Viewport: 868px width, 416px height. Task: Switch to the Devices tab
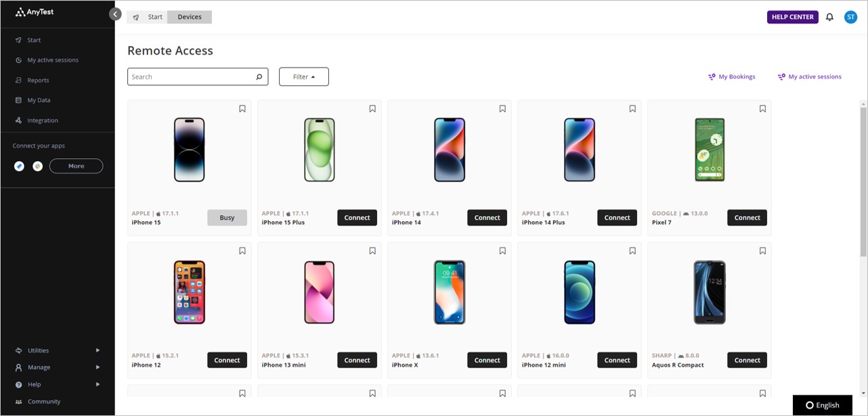point(190,17)
